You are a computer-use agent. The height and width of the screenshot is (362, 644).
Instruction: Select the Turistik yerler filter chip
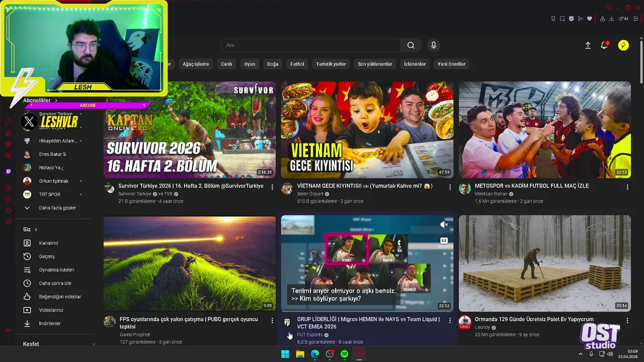(x=331, y=64)
